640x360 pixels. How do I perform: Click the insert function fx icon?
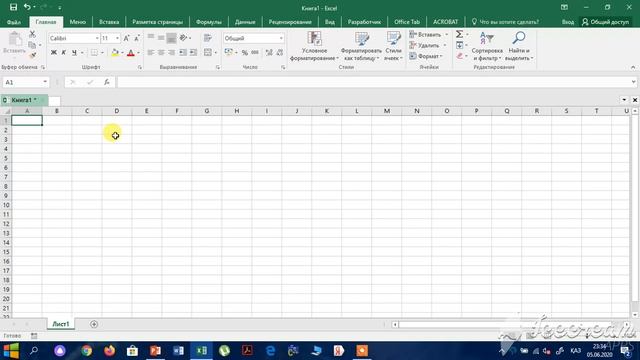pos(107,82)
